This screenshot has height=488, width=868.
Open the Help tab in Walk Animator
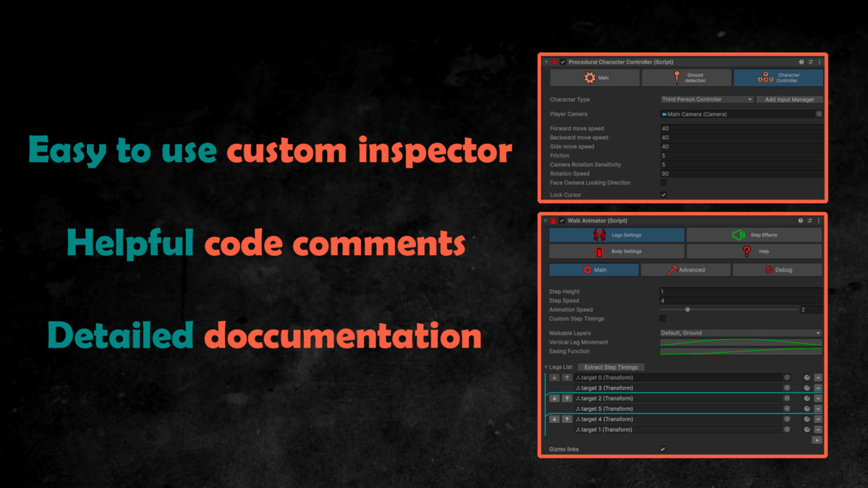point(754,252)
